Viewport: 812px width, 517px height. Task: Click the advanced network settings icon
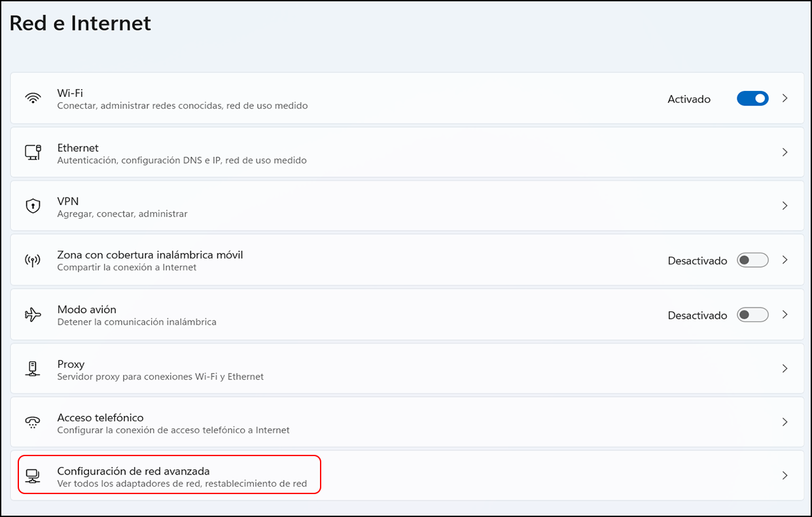tap(33, 476)
